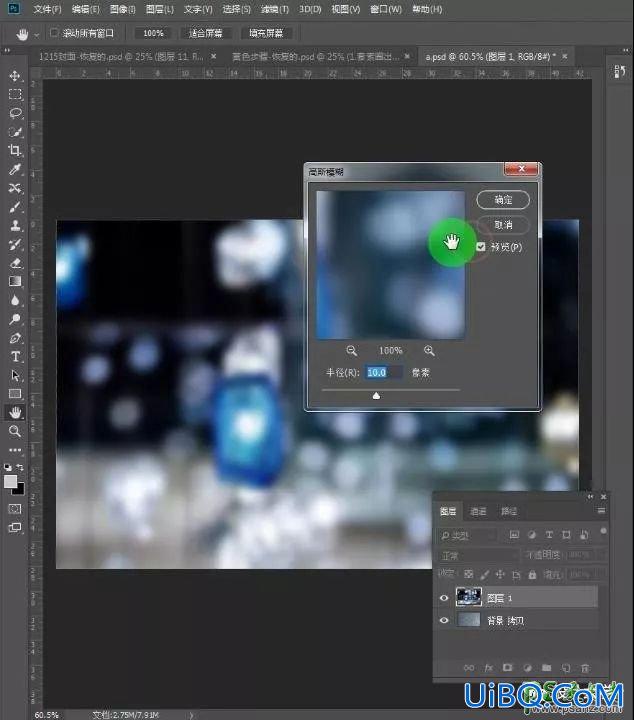Open the Layers panel options menu
The width and height of the screenshot is (634, 720).
601,511
